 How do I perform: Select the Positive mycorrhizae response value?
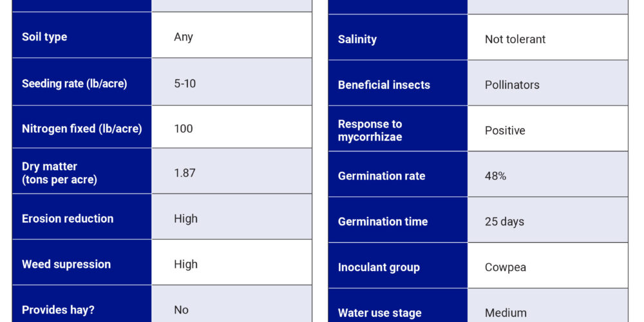pyautogui.click(x=505, y=130)
